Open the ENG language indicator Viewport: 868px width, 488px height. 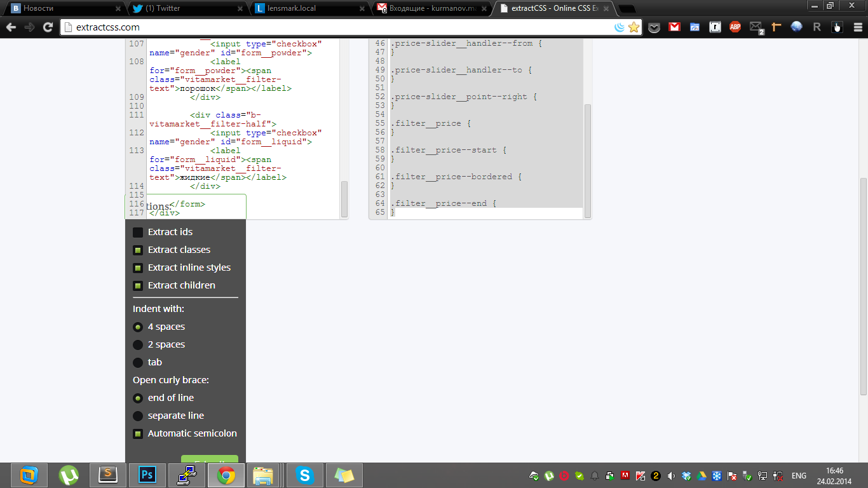799,476
